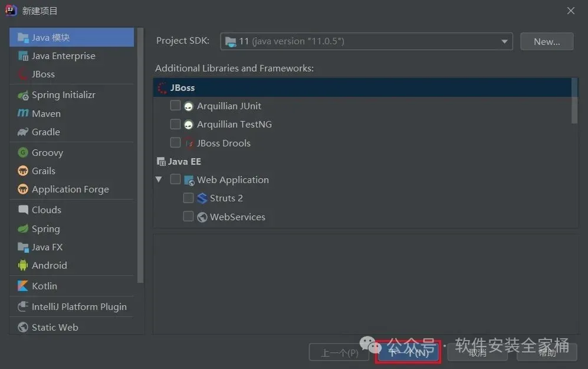
Task: Click the Java EE group label
Action: [x=185, y=162]
